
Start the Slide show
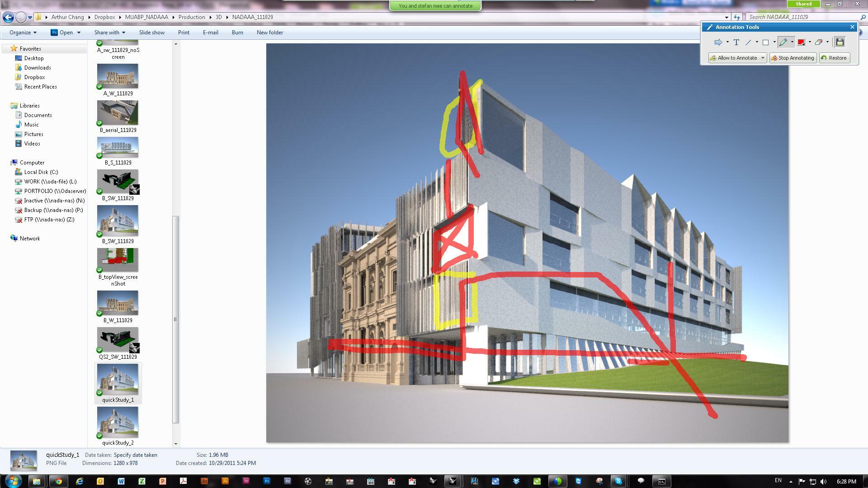[x=151, y=33]
